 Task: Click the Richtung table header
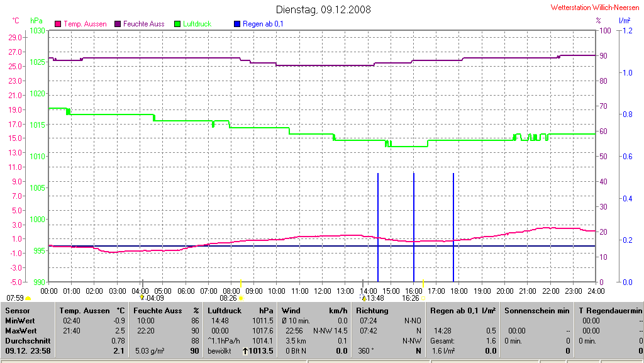click(372, 311)
